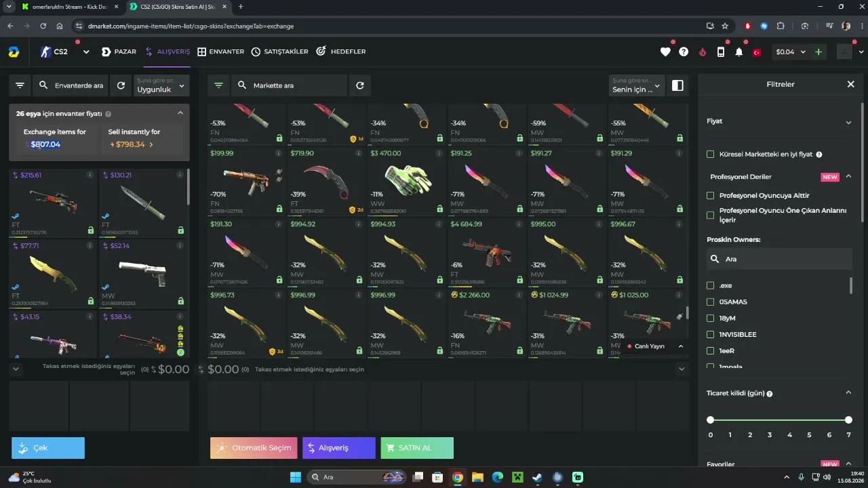The width and height of the screenshot is (868, 488).
Task: Go to the browser home page
Action: pyautogui.click(x=60, y=26)
